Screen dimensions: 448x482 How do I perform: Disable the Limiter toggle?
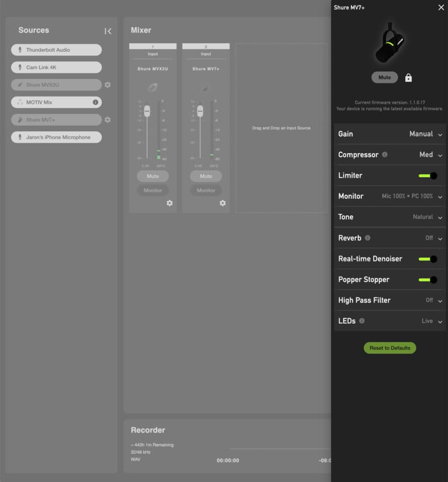tap(428, 175)
